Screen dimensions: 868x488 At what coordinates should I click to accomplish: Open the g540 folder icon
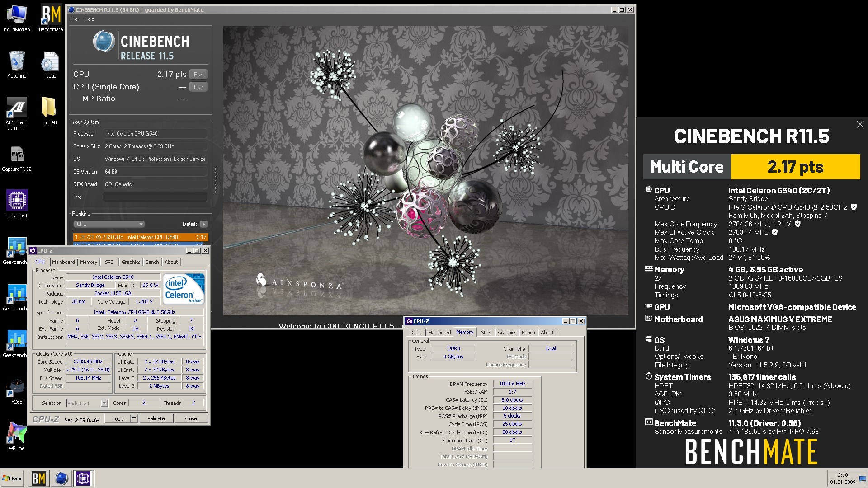pos(51,111)
